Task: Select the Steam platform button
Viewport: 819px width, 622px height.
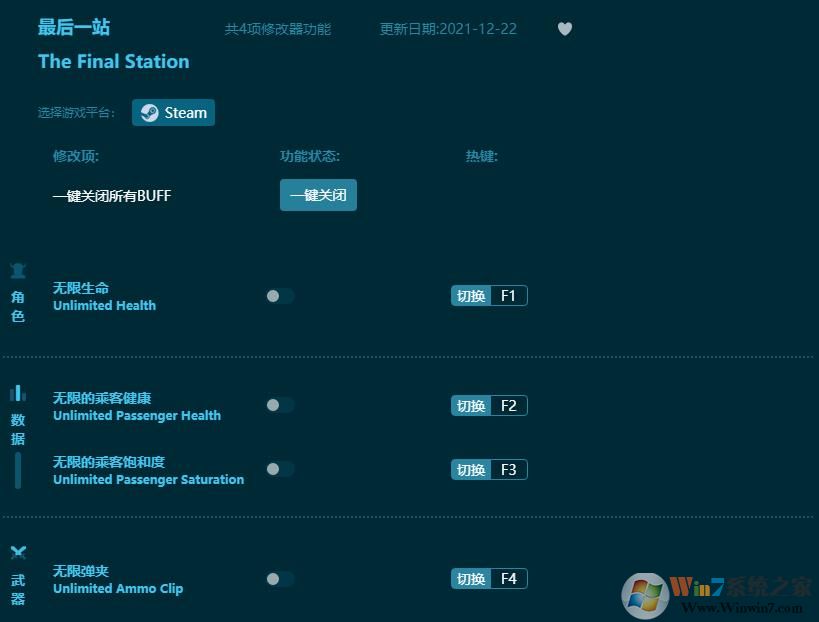Action: (x=173, y=113)
